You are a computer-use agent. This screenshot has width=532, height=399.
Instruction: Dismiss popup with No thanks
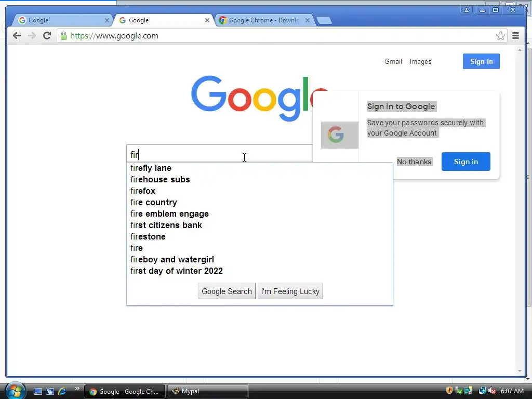click(x=414, y=162)
